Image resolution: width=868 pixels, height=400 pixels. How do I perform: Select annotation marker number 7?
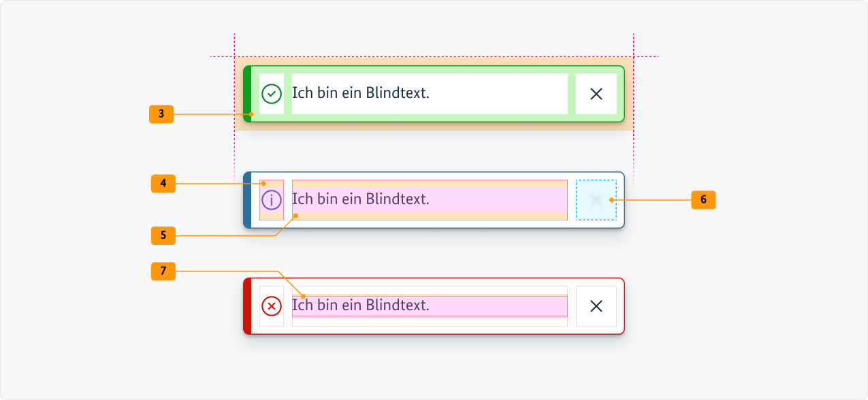click(x=162, y=271)
